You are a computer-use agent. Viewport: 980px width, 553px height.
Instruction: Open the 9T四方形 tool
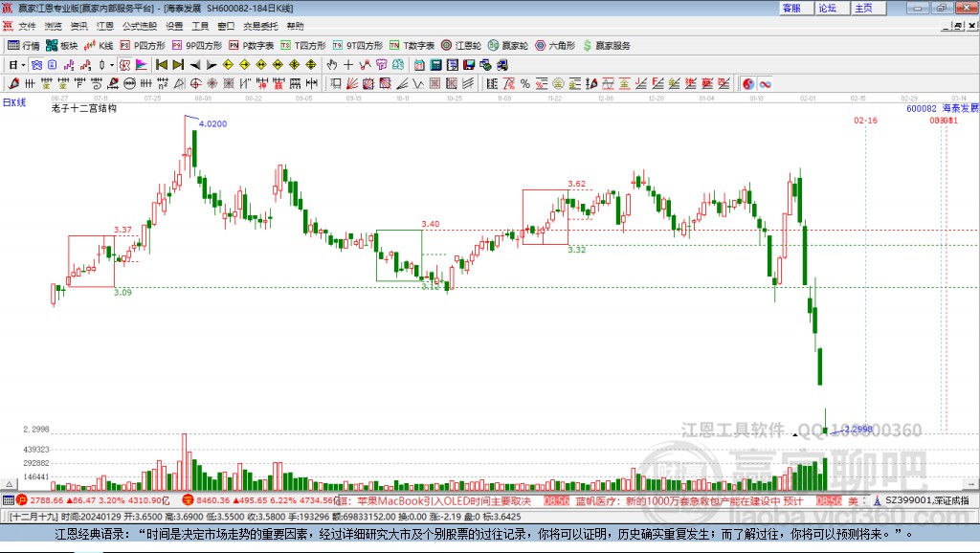coord(358,46)
